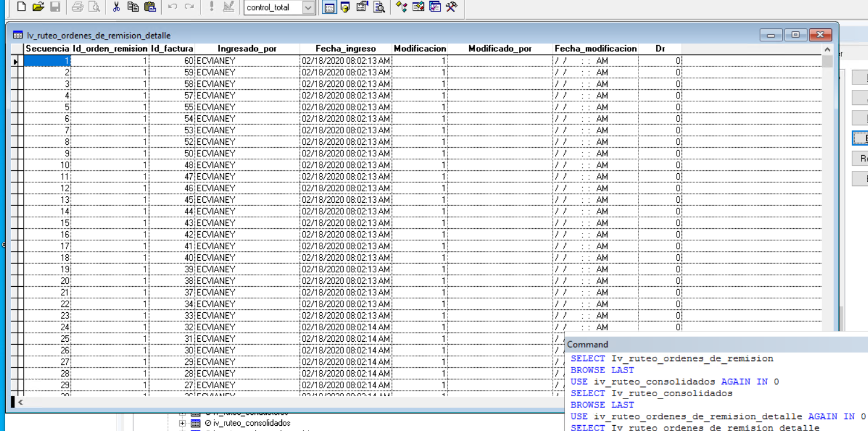This screenshot has width=868, height=431.
Task: Click 'USE iv_ruteo_consolidados AGAIN IN 0' line
Action: point(675,382)
